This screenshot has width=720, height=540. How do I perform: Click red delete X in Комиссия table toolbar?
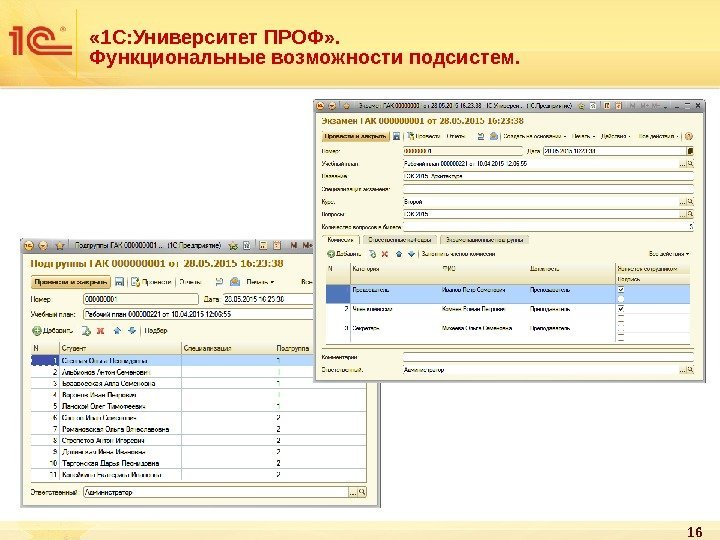tap(385, 254)
